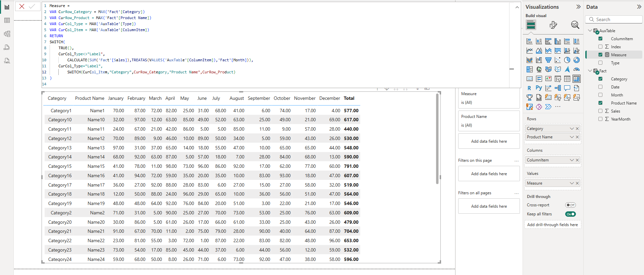Choose the Q&A visual icon
Viewport: 644px width, 275px height.
tap(567, 88)
